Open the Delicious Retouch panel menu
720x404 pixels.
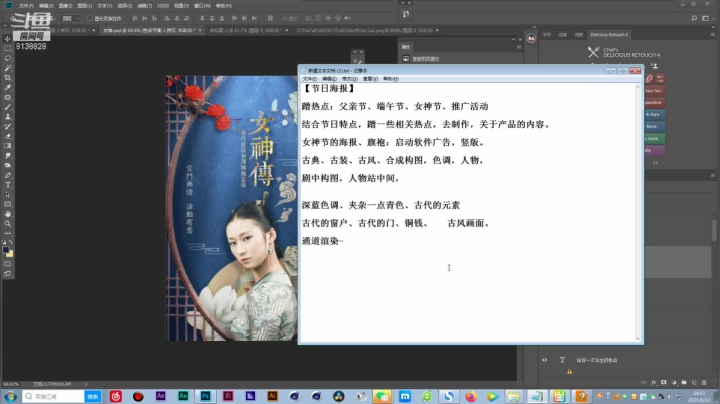pos(713,34)
